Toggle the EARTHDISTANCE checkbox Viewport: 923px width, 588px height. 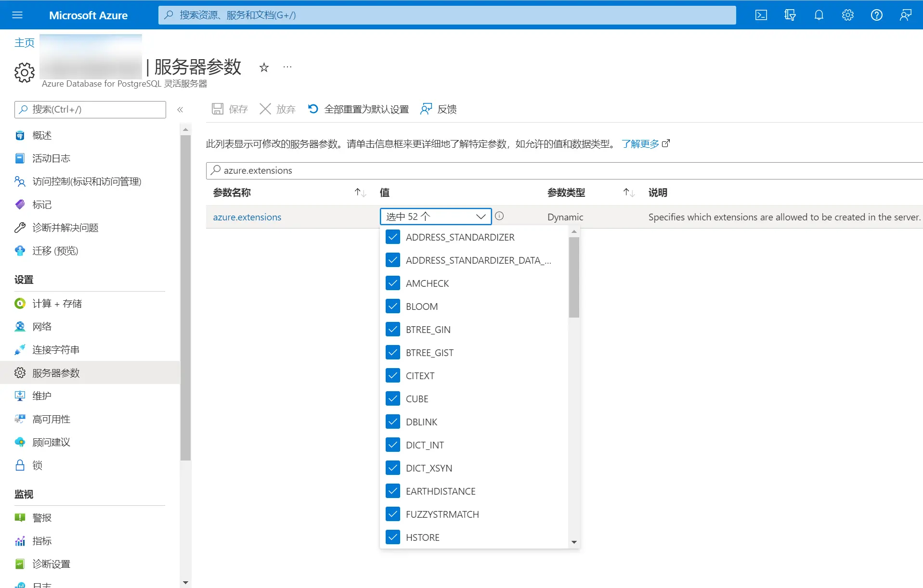[x=393, y=491]
